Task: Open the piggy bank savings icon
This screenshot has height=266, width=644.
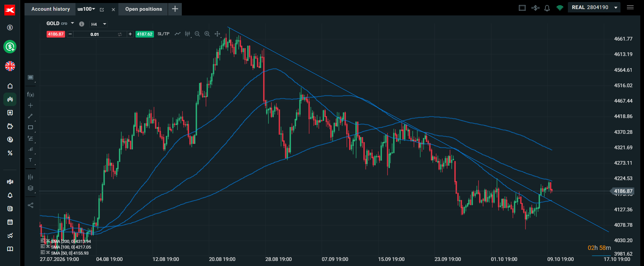Action: (10, 126)
